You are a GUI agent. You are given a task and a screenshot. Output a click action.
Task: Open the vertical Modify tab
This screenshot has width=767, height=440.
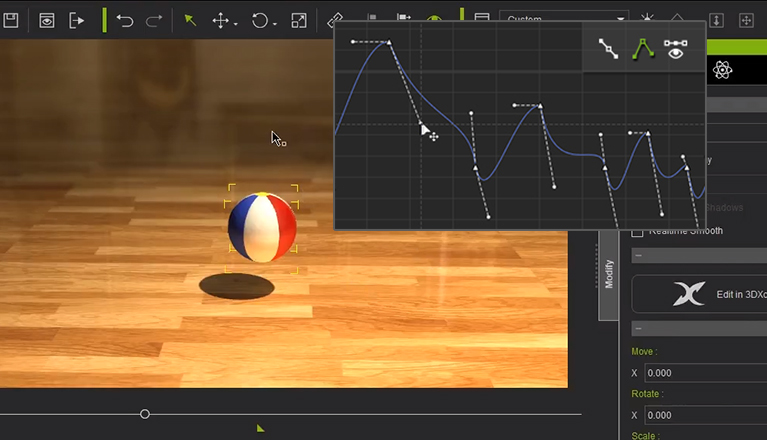(x=609, y=274)
